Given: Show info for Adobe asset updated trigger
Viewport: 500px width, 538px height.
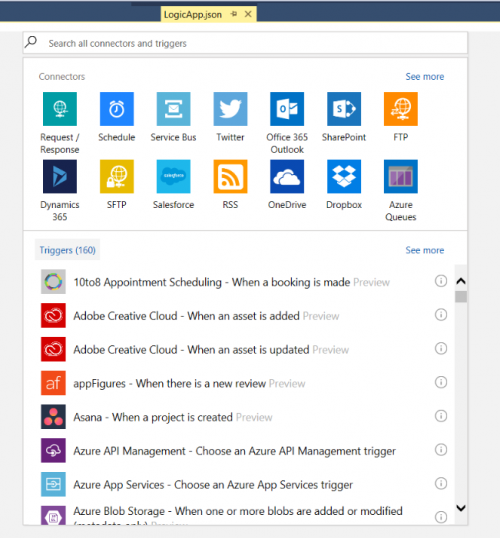Looking at the screenshot, I should (441, 349).
